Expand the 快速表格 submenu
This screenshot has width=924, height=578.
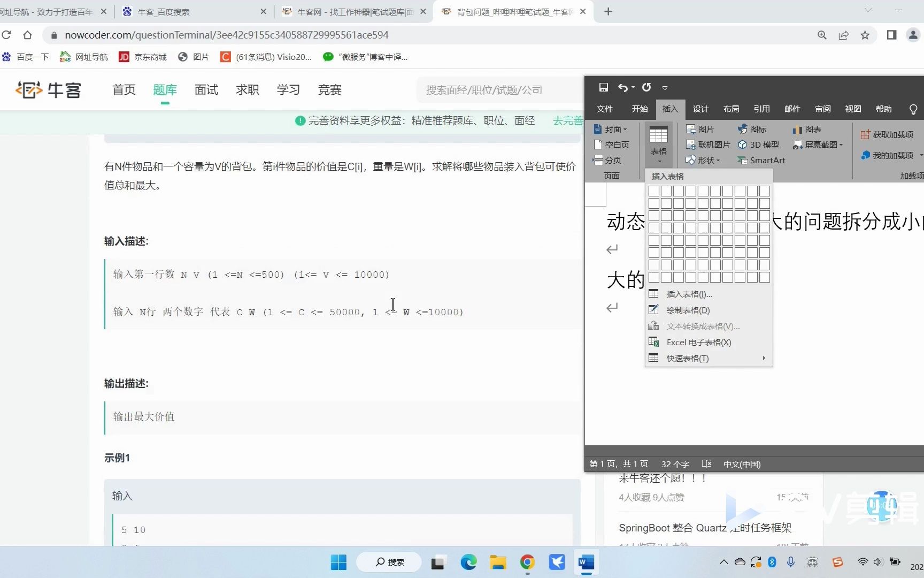click(x=687, y=358)
